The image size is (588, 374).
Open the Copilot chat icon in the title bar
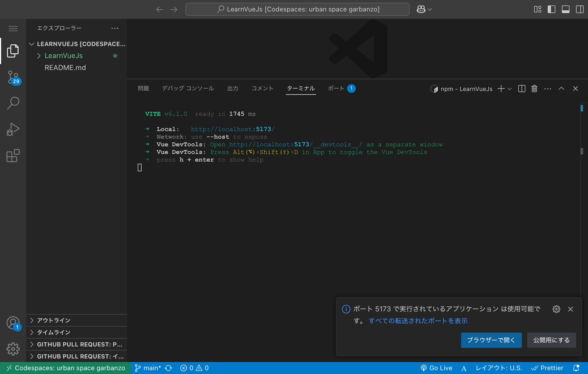pyautogui.click(x=421, y=9)
